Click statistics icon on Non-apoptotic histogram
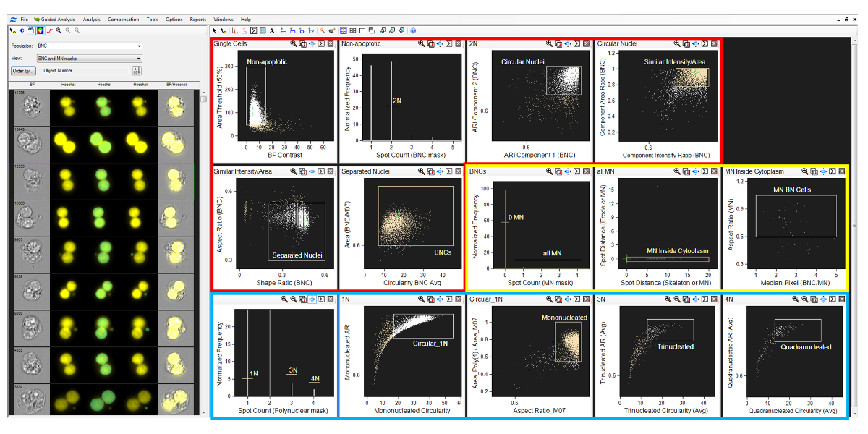Image resolution: width=868 pixels, height=434 pixels. point(449,43)
